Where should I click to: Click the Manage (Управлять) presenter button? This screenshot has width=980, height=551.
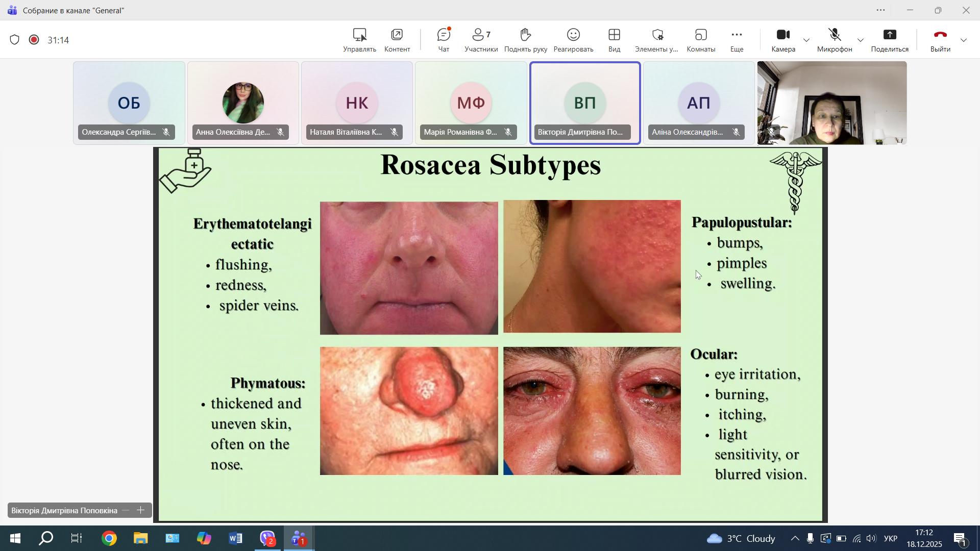pyautogui.click(x=359, y=40)
